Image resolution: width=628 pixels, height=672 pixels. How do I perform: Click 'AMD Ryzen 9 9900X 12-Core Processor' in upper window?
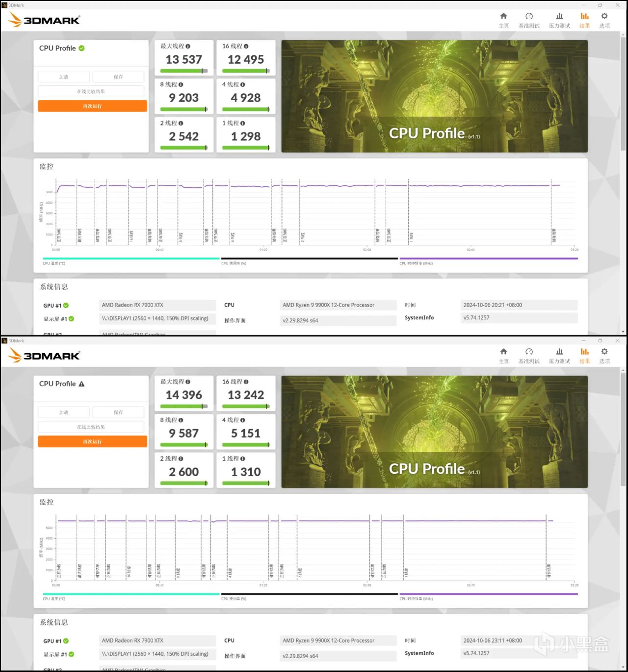pos(328,305)
